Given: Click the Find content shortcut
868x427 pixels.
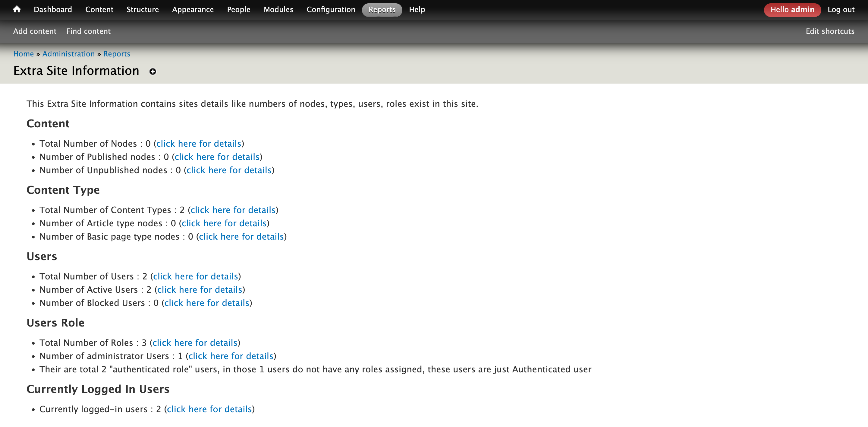Looking at the screenshot, I should pos(88,31).
